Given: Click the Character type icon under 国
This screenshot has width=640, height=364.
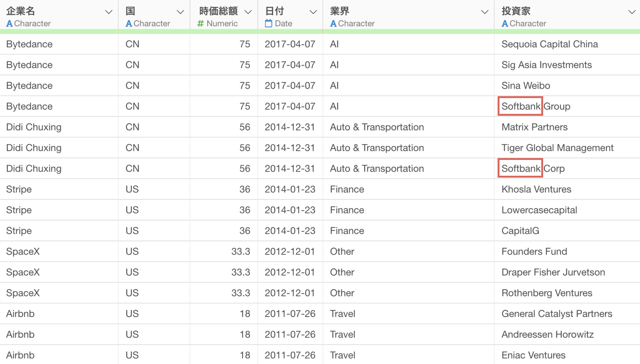Looking at the screenshot, I should [129, 24].
